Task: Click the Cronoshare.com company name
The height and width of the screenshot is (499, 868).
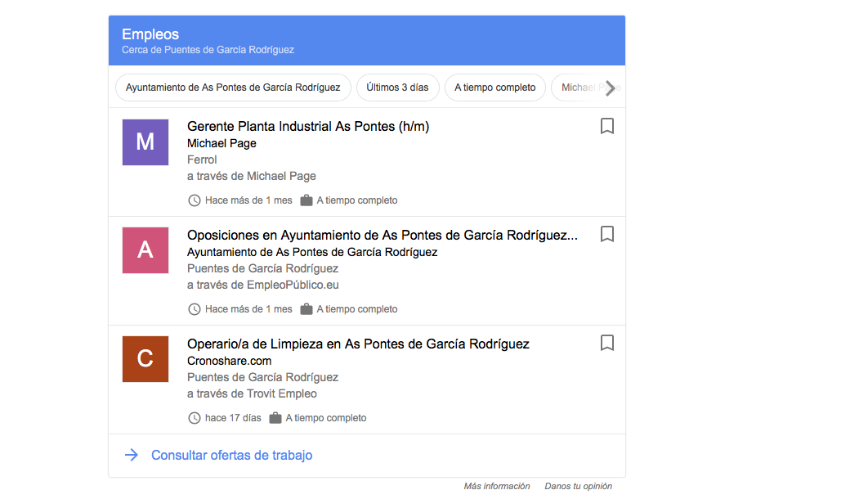Action: (229, 361)
